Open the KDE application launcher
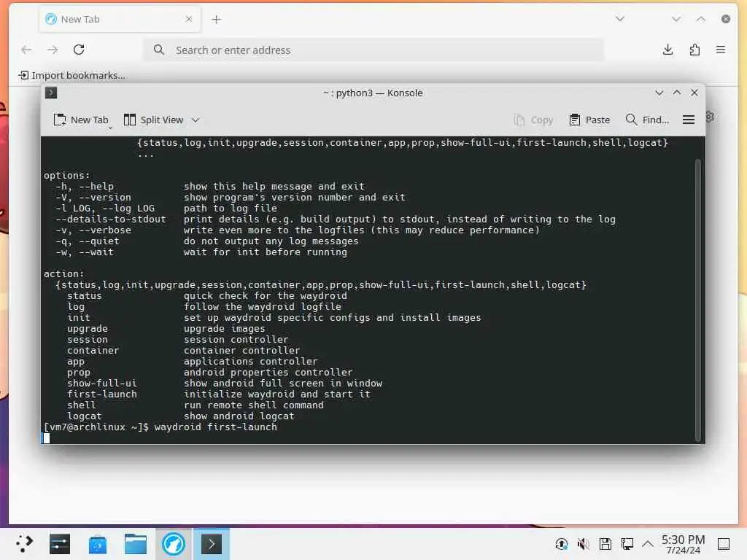 (24, 544)
